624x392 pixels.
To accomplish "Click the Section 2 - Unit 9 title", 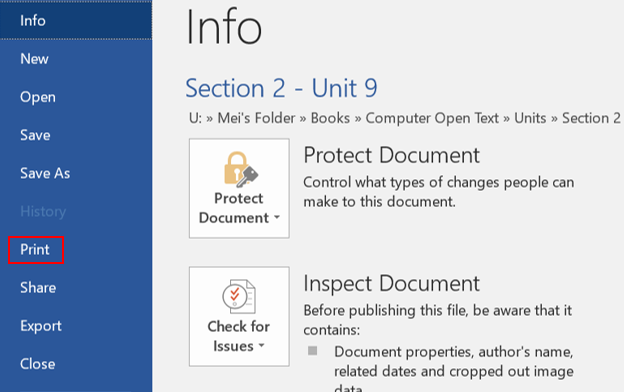I will click(x=281, y=88).
